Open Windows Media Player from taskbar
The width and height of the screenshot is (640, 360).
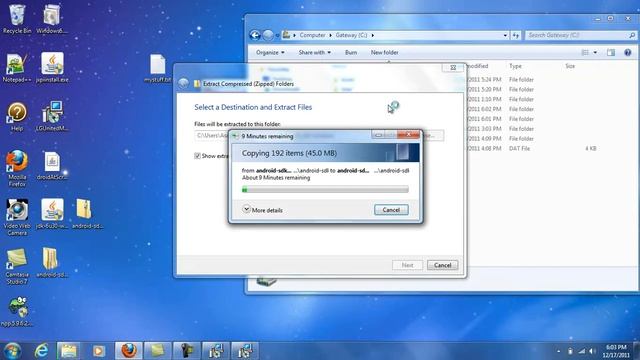(98, 351)
